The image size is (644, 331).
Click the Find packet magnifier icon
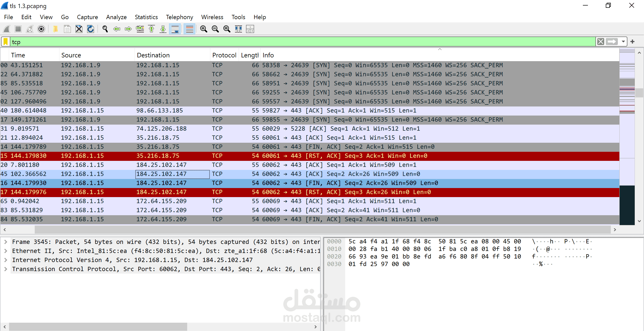tap(105, 29)
